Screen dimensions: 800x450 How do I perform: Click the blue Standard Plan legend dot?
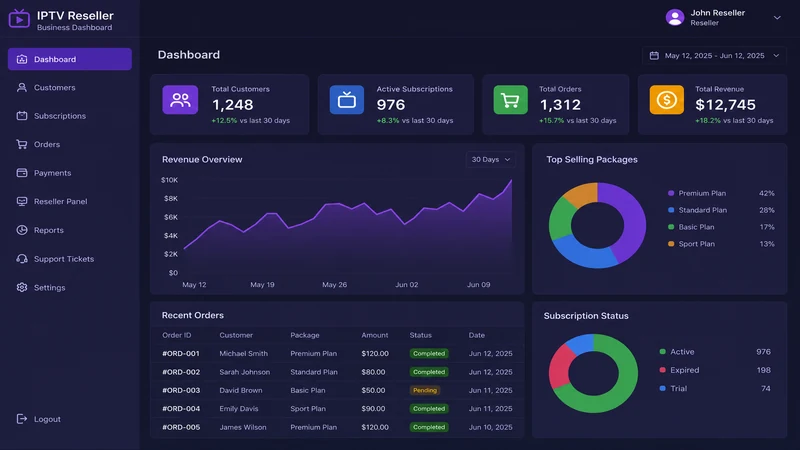(x=671, y=210)
